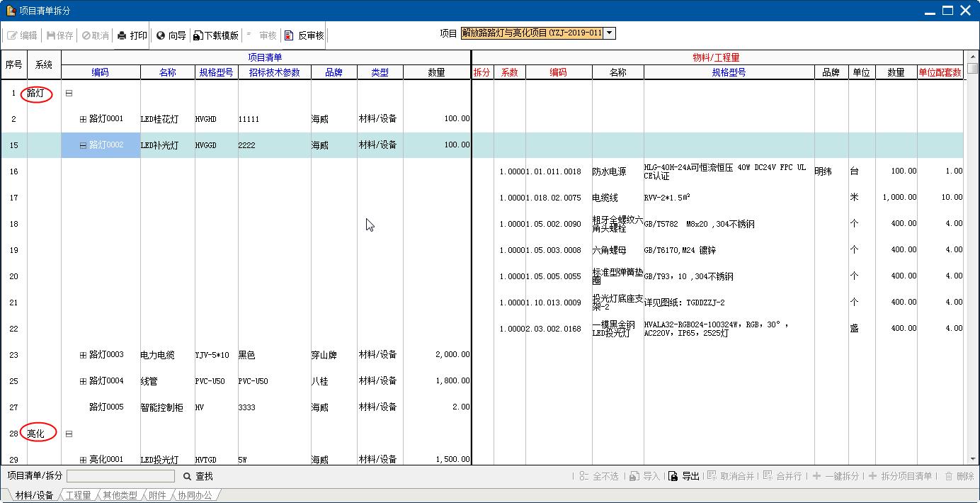Open the 附件 tab
The image size is (980, 503).
point(157,495)
